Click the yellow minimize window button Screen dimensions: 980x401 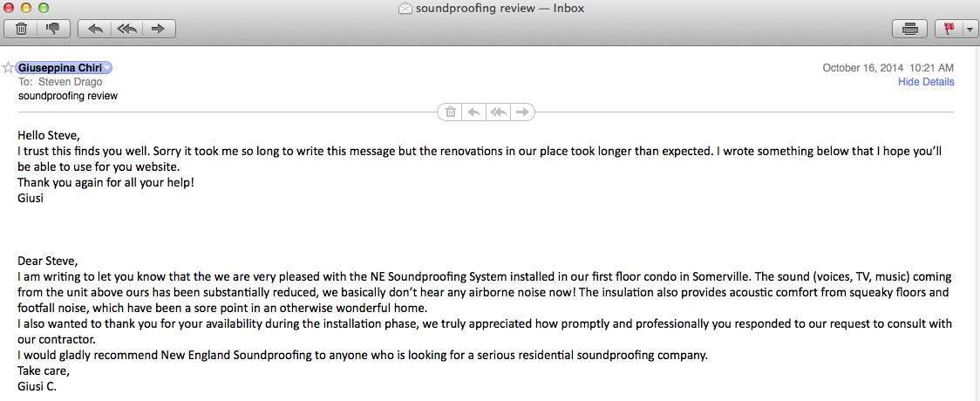(x=26, y=8)
